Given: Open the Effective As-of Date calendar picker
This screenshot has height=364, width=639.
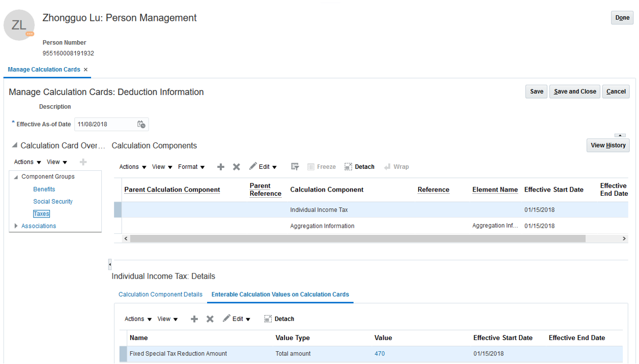Looking at the screenshot, I should pyautogui.click(x=141, y=125).
